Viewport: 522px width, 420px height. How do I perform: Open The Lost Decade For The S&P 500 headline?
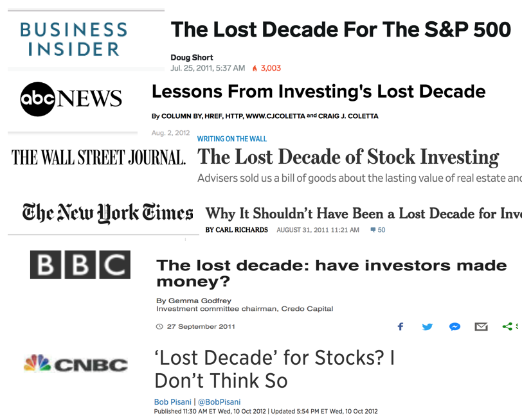341,30
